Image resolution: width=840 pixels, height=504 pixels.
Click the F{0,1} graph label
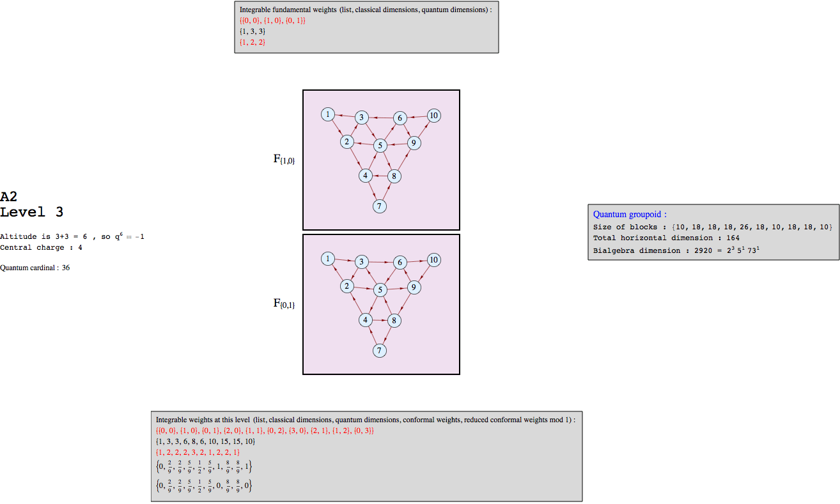(284, 304)
